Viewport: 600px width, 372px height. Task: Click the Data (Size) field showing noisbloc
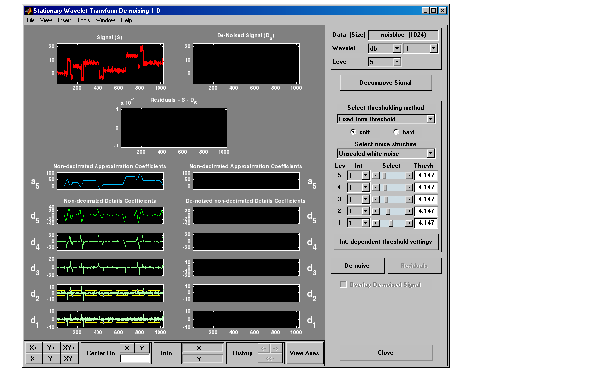[x=403, y=35]
